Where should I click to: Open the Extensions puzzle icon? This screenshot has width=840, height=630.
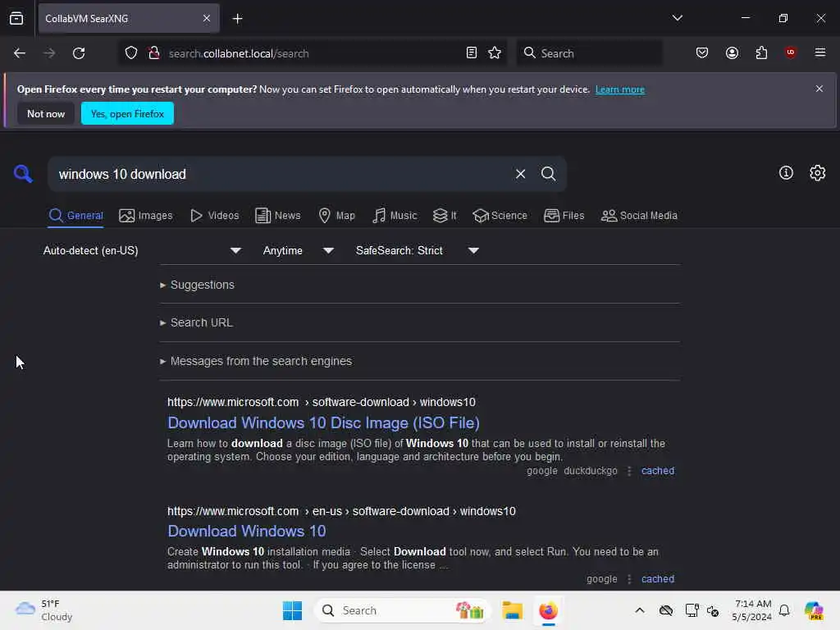click(761, 53)
